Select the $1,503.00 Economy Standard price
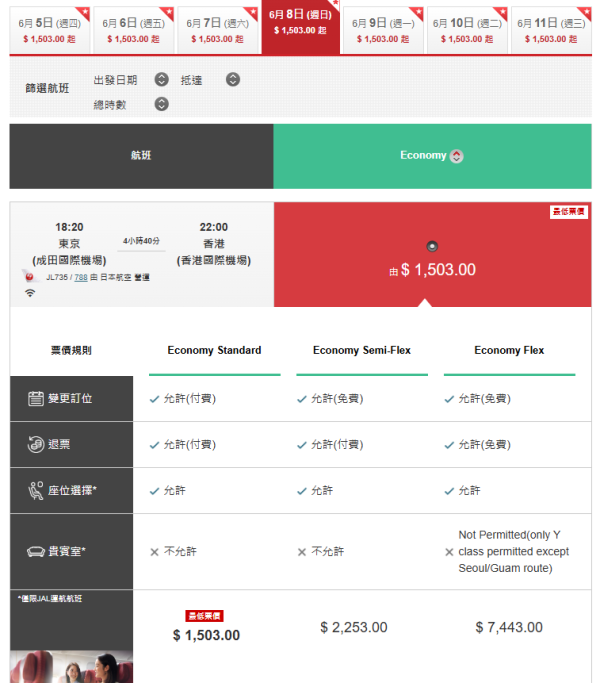This screenshot has width=600, height=683. coord(207,636)
